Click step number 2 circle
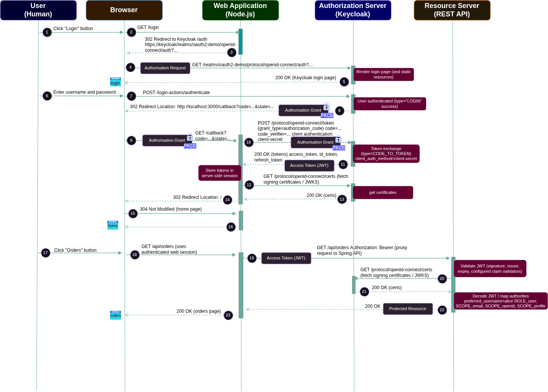Image resolution: width=548 pixels, height=392 pixels. click(x=131, y=32)
